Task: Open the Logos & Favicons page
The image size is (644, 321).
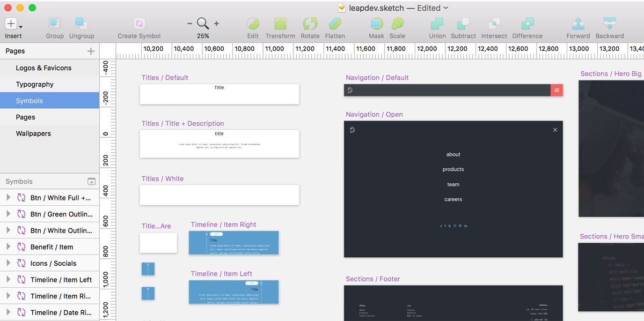Action: click(x=43, y=68)
